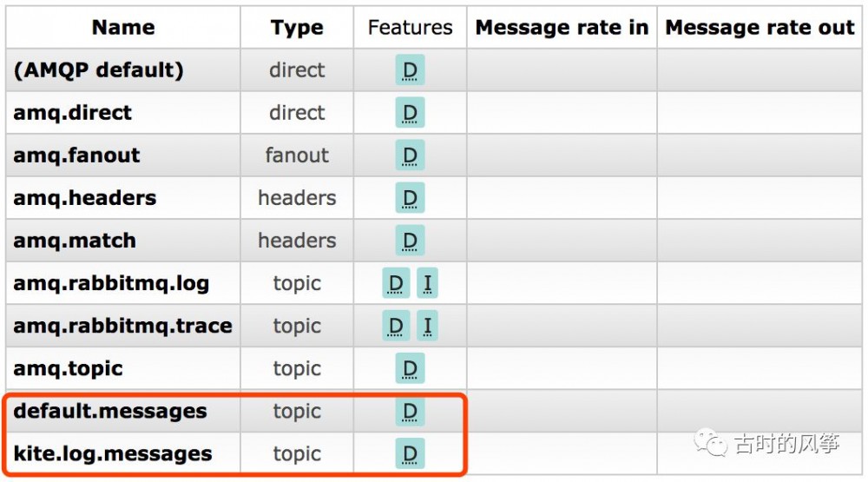868x482 pixels.
Task: Click the D badge for amq.match
Action: (x=410, y=241)
